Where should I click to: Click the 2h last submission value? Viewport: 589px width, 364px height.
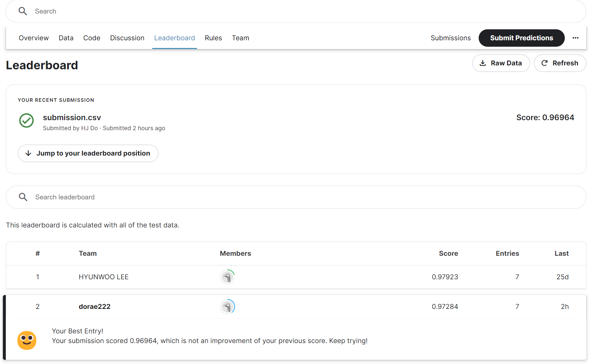pyautogui.click(x=565, y=307)
